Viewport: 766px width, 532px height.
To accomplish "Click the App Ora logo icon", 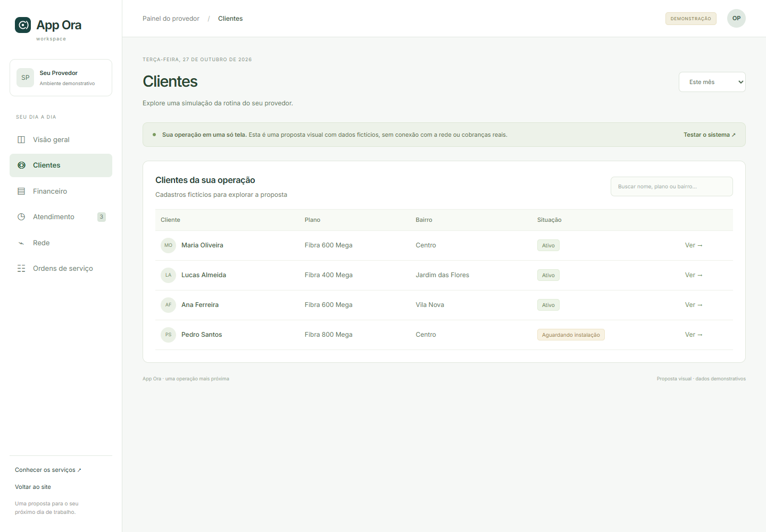I will point(23,25).
